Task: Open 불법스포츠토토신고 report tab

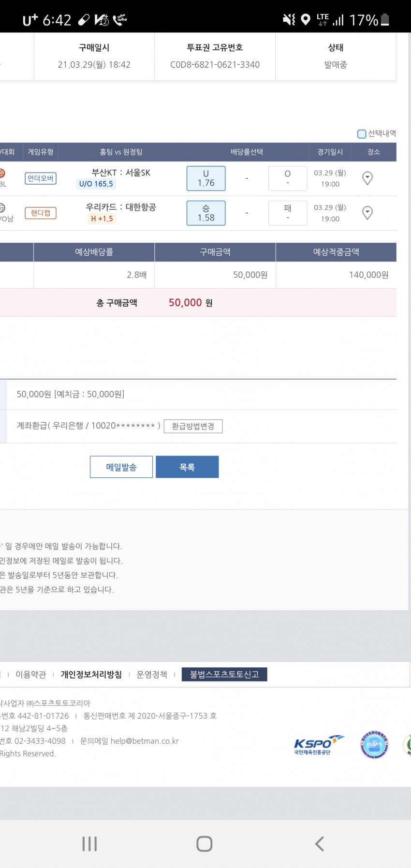Action: click(224, 675)
